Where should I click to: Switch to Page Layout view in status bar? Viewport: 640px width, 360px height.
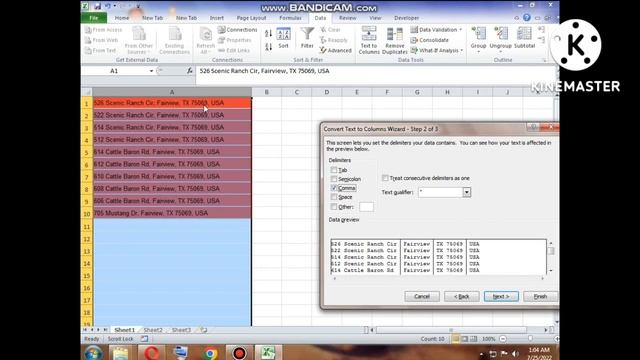[464, 339]
